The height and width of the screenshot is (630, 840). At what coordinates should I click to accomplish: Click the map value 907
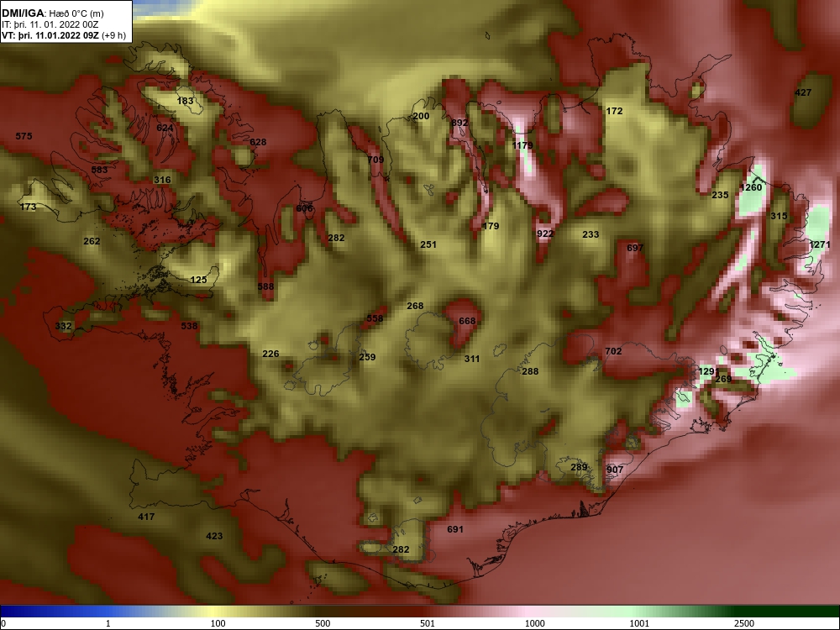coord(615,470)
